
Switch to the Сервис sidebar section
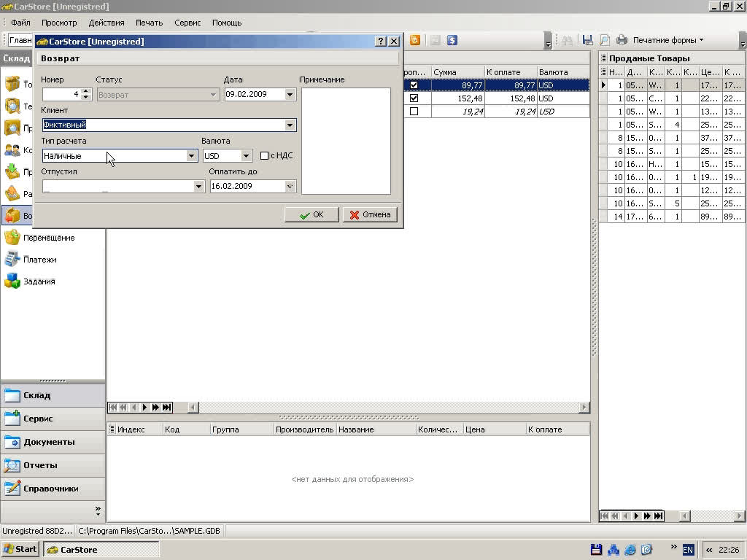53,419
